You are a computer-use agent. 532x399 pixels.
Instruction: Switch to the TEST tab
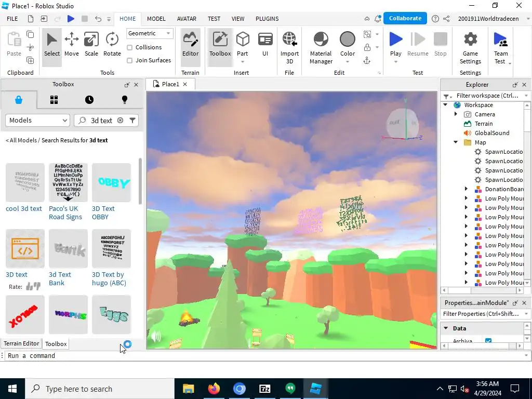point(214,19)
